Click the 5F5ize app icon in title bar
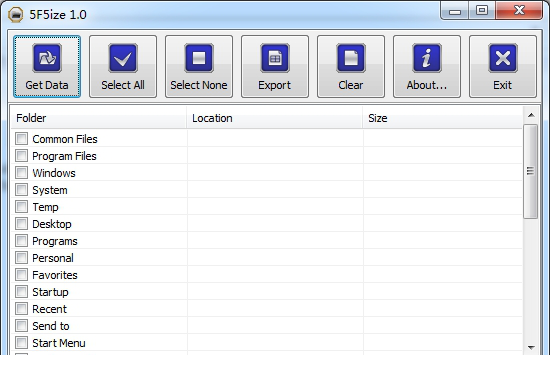The height and width of the screenshot is (369, 550). coord(15,15)
